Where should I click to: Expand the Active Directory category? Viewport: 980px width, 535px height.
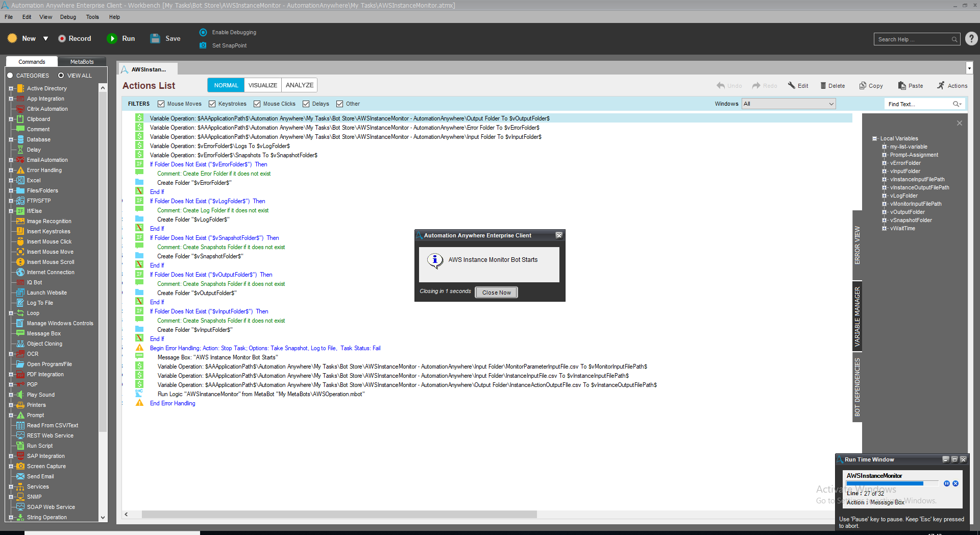tap(11, 88)
